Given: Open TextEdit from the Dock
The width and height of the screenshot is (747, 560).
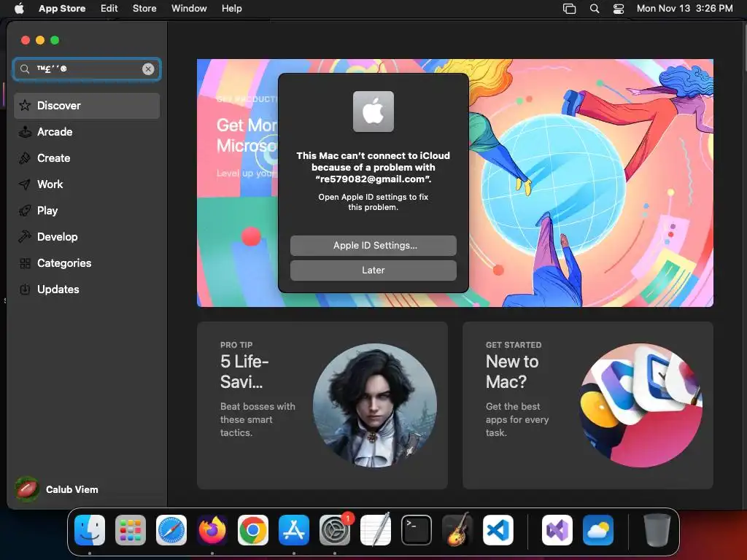Looking at the screenshot, I should click(x=376, y=529).
